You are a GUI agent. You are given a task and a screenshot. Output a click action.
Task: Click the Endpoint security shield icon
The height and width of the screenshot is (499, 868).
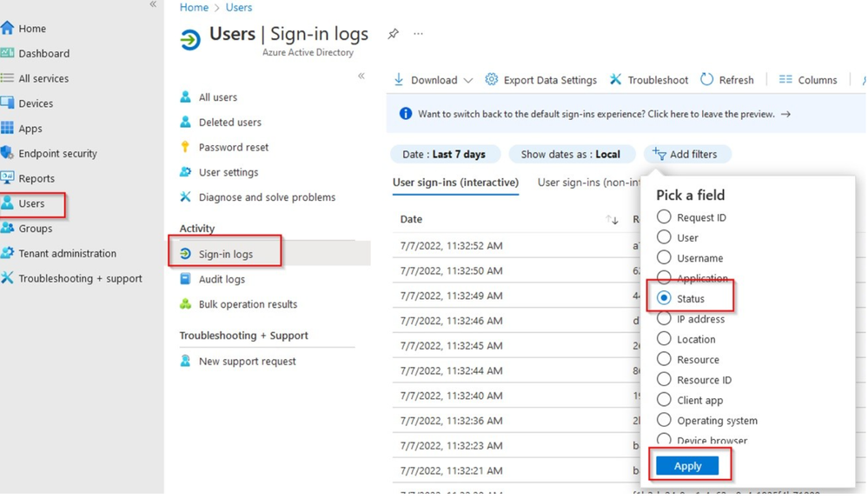7,153
